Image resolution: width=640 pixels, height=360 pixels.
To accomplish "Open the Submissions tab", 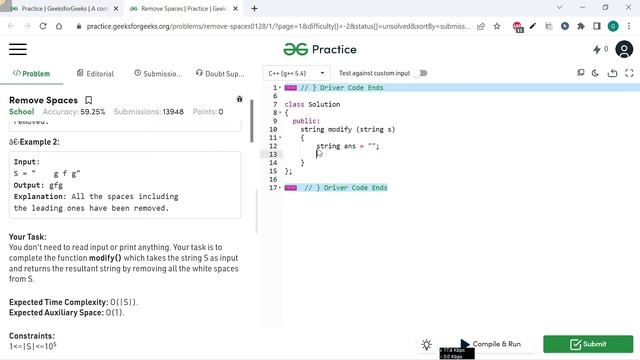I will pyautogui.click(x=158, y=73).
